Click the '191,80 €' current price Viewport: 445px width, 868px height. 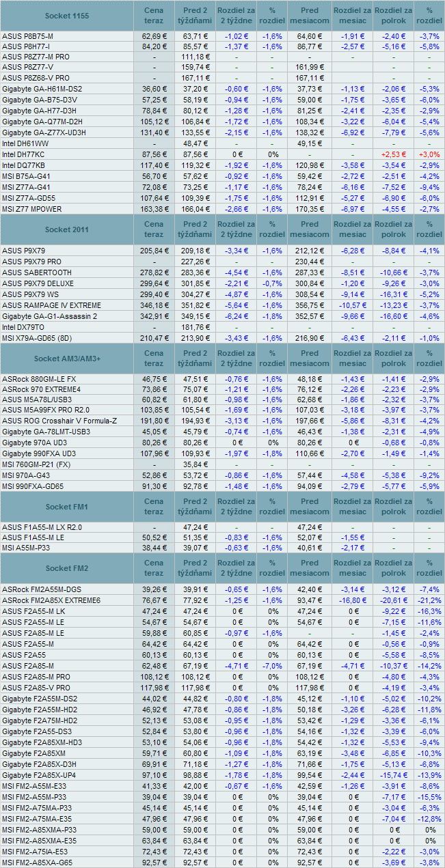coord(154,421)
